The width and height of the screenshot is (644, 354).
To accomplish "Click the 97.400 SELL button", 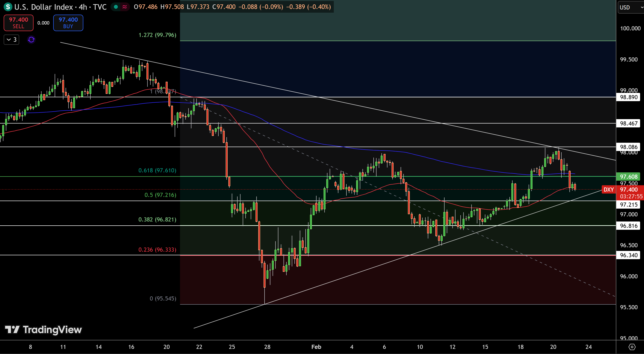I will [18, 23].
